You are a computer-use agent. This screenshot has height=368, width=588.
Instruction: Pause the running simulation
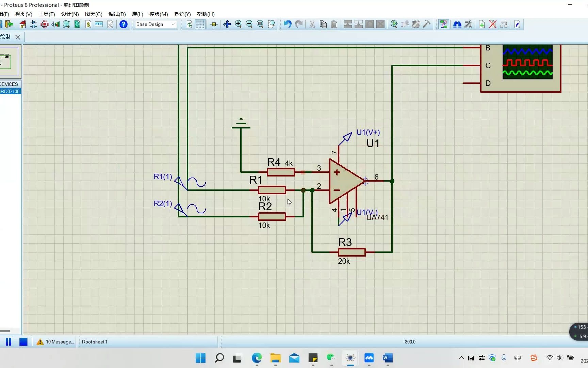coord(9,342)
